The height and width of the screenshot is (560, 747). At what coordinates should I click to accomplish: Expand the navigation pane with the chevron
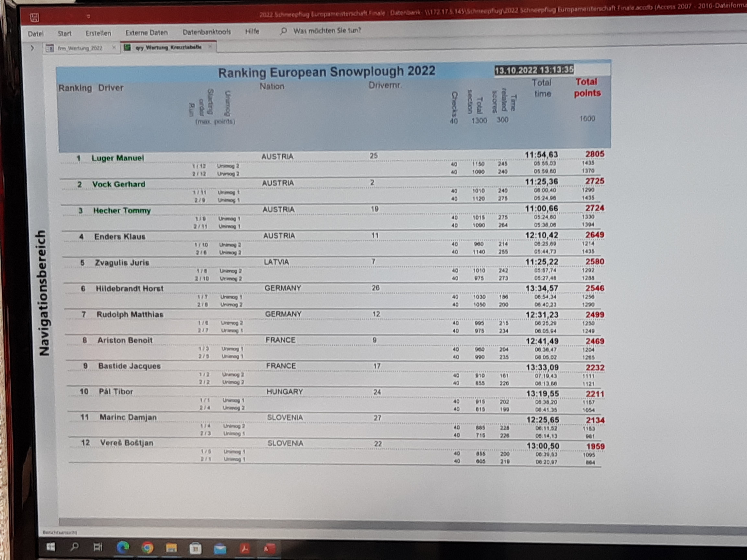click(x=32, y=48)
